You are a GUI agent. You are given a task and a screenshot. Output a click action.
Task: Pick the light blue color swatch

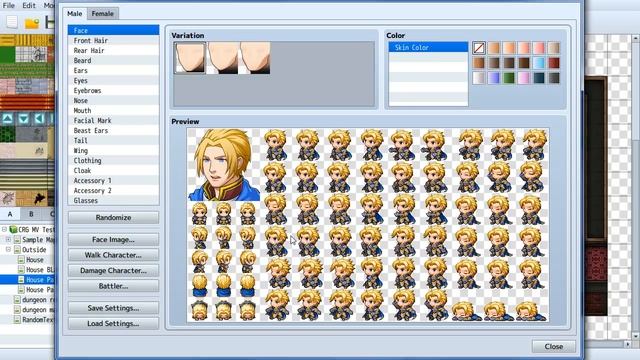pyautogui.click(x=539, y=63)
